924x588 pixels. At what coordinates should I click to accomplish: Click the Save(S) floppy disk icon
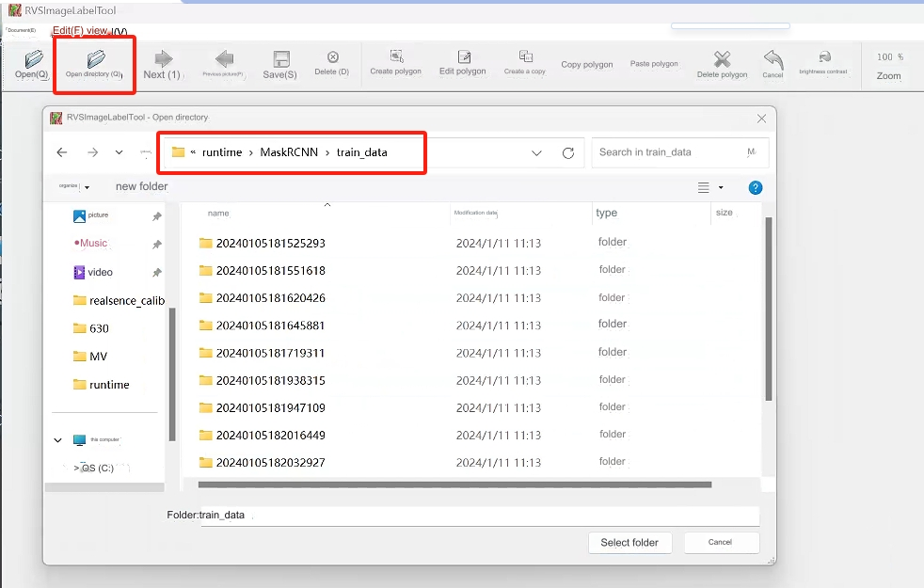pos(281,58)
